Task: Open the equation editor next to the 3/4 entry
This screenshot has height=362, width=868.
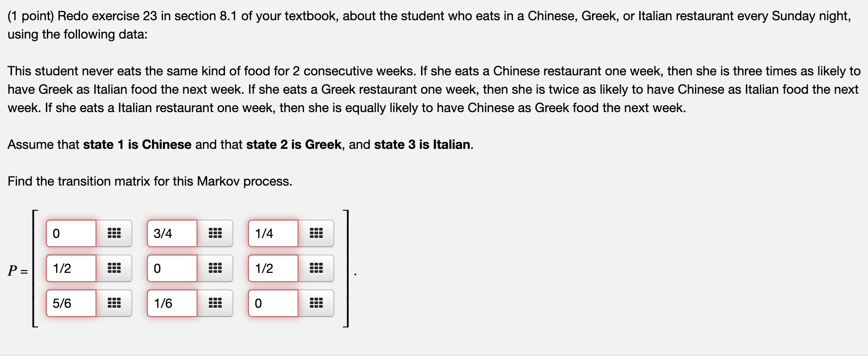Action: [x=216, y=233]
